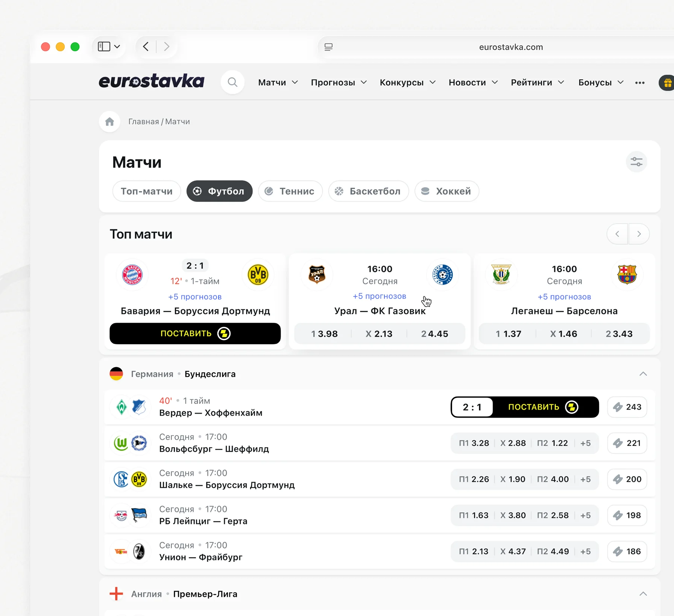The width and height of the screenshot is (674, 616).
Task: Open 198 predictions badge for РБ Лейпциг match
Action: tap(627, 515)
